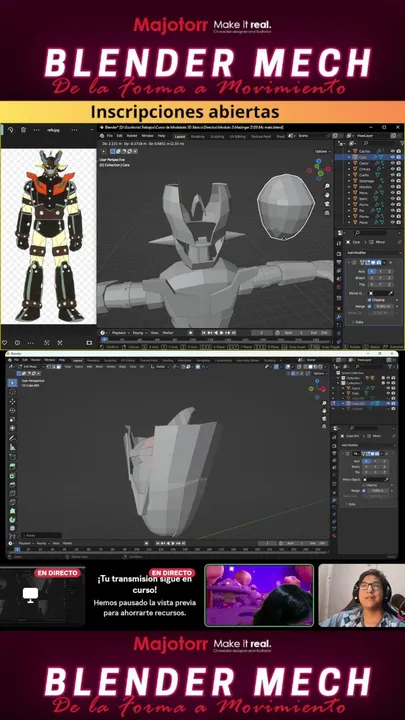The height and width of the screenshot is (720, 405).
Task: Select the Move tool in Cube.003 Blender window
Action: pos(12,401)
